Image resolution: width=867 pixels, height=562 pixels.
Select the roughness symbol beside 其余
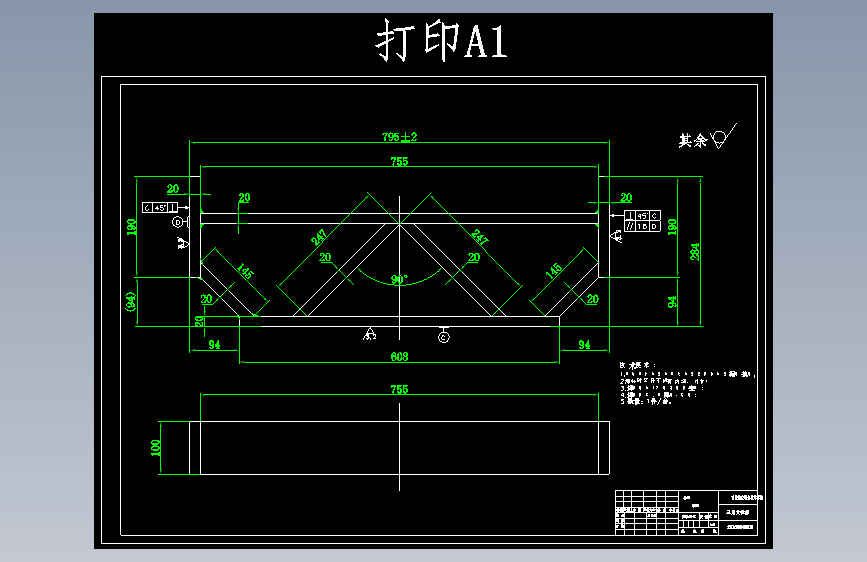point(723,136)
